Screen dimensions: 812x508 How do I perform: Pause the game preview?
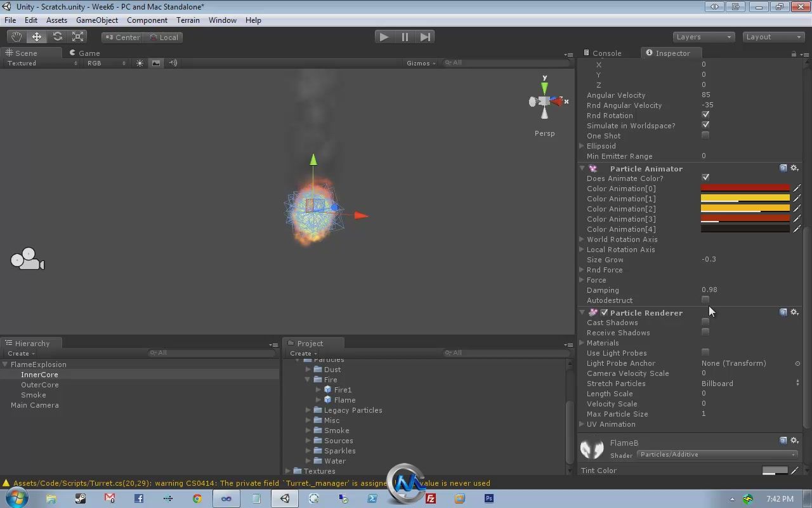405,37
